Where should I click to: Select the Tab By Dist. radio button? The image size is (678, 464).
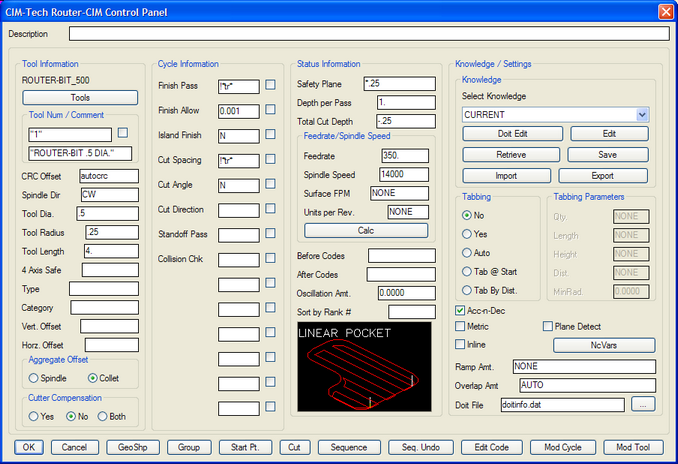[x=467, y=290]
